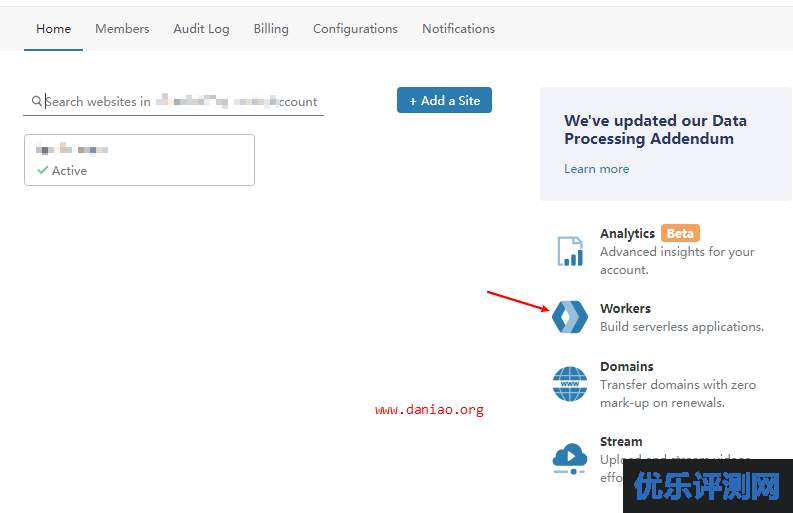Image resolution: width=793 pixels, height=513 pixels.
Task: Click 'Build serverless applications.' description
Action: pos(682,327)
